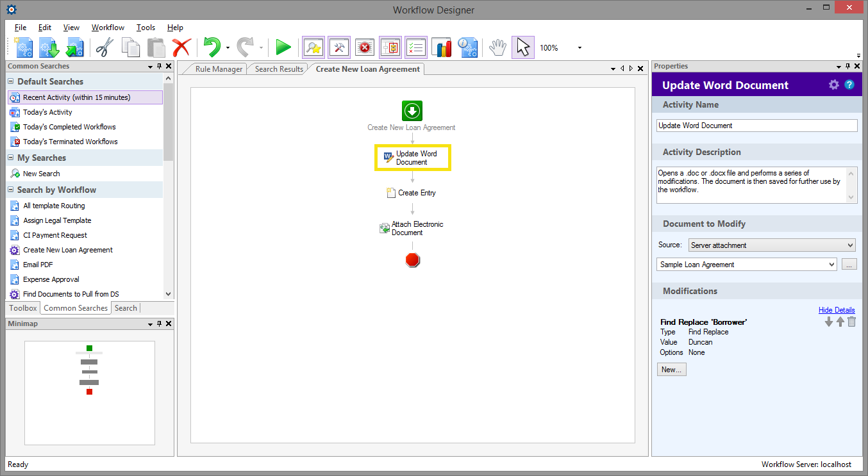Click the New... modification button
The image size is (868, 476).
pyautogui.click(x=672, y=370)
